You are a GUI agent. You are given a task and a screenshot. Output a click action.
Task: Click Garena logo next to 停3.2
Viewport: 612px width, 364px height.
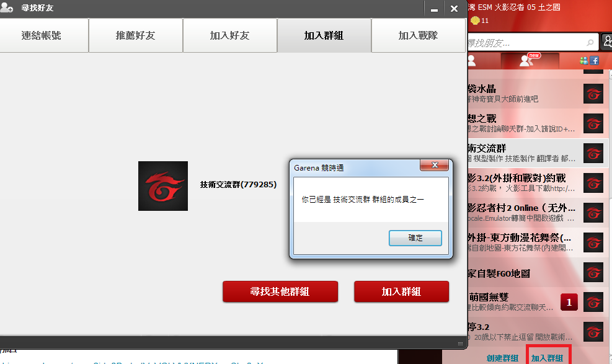pyautogui.click(x=593, y=332)
